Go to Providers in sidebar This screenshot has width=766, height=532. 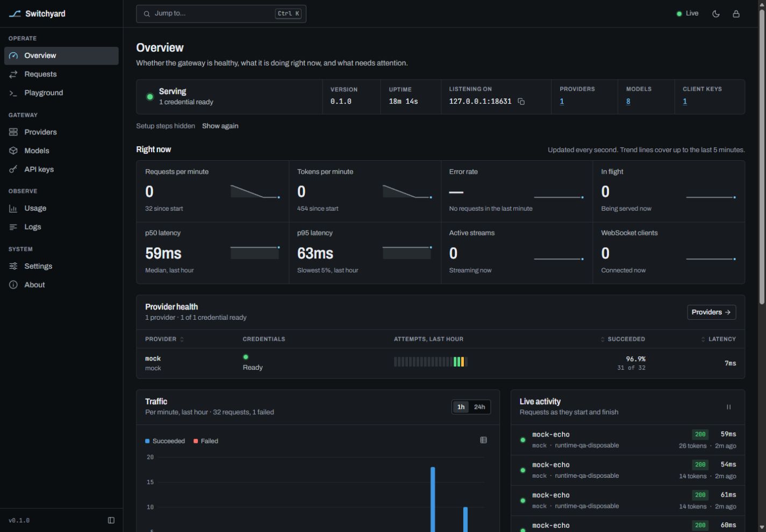click(x=61, y=132)
